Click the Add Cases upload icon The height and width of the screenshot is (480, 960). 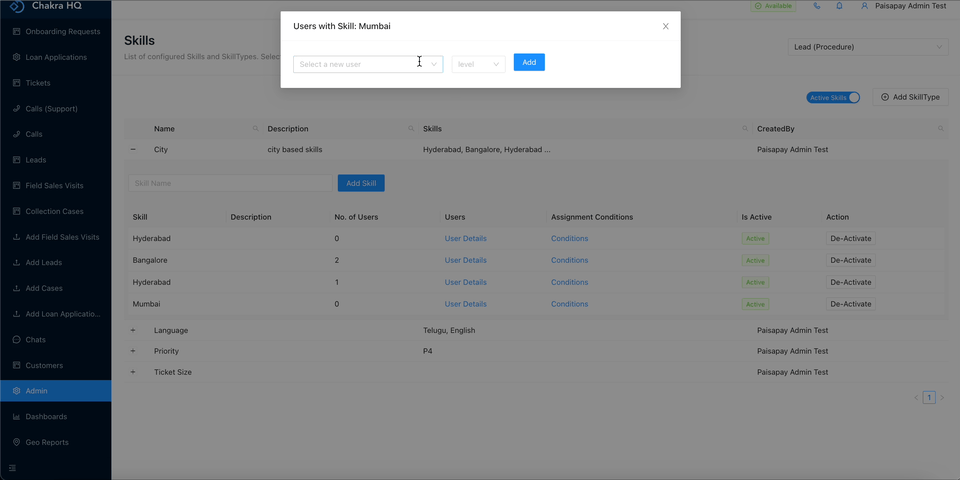17,288
